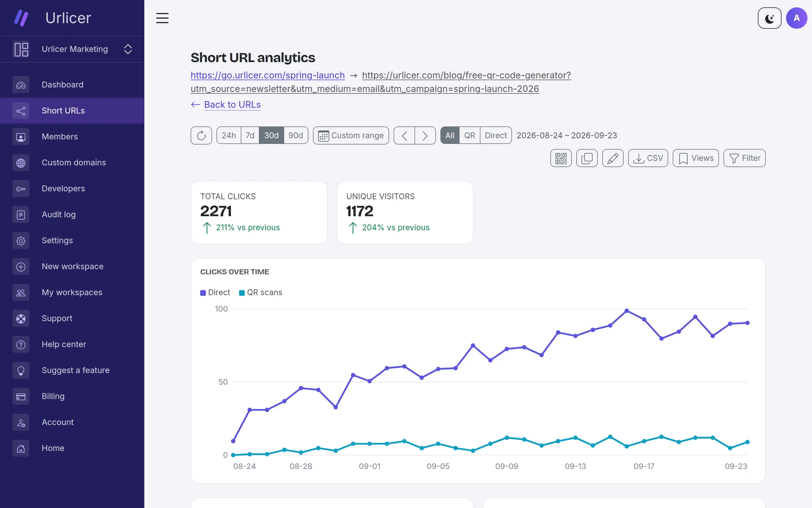Download analytics as CSV

[648, 158]
